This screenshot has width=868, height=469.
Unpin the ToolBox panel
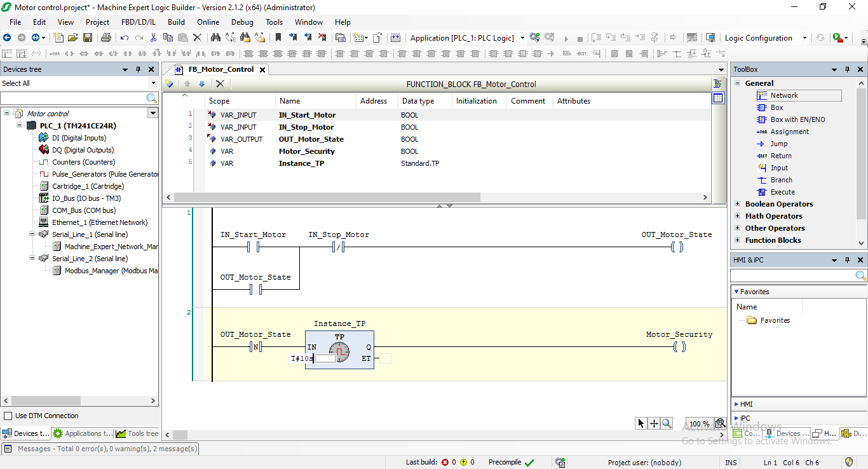pyautogui.click(x=848, y=69)
